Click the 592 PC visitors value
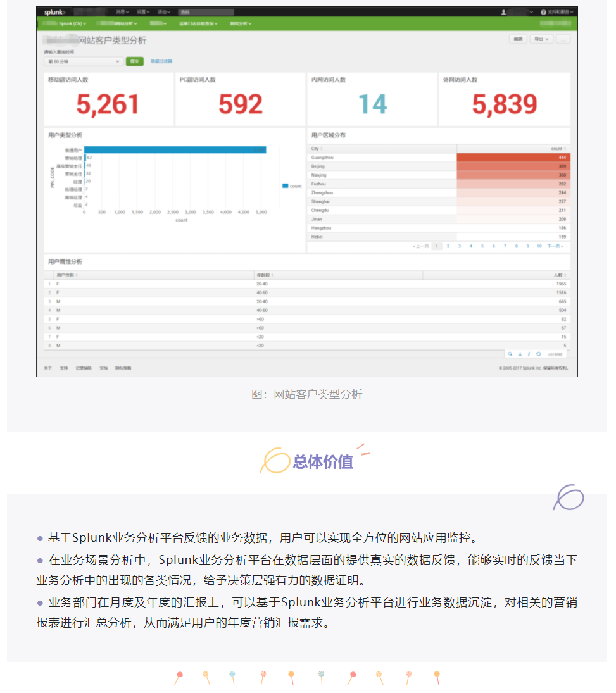 [x=241, y=104]
